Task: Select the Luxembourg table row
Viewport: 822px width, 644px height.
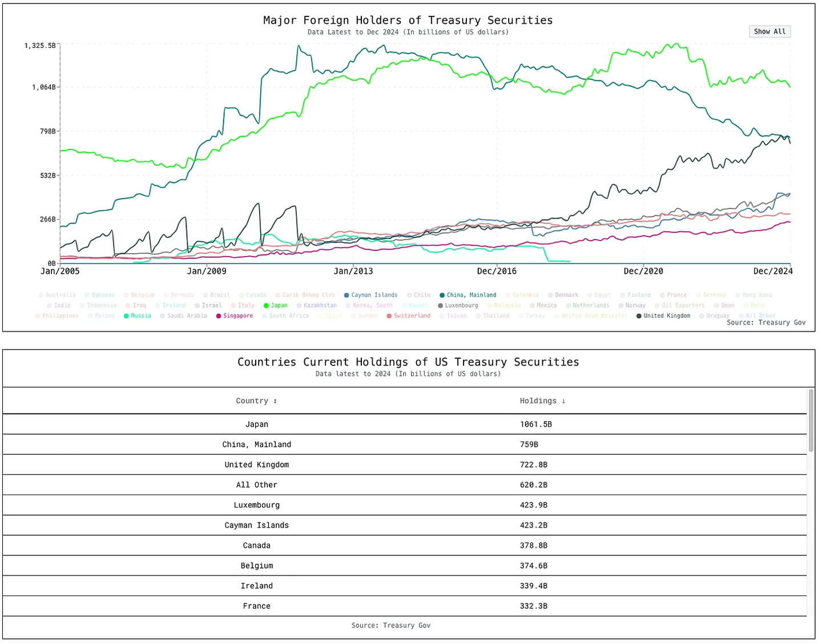Action: pos(405,505)
